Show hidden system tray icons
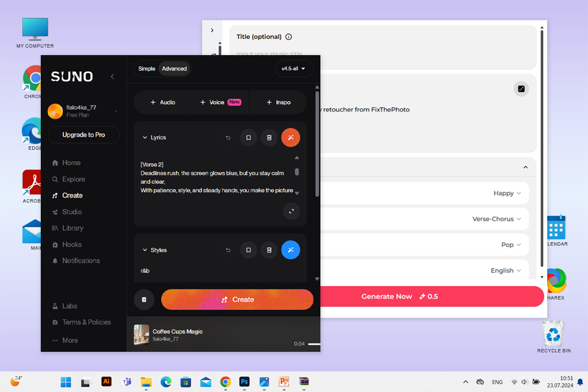The image size is (588, 392). coord(465,382)
